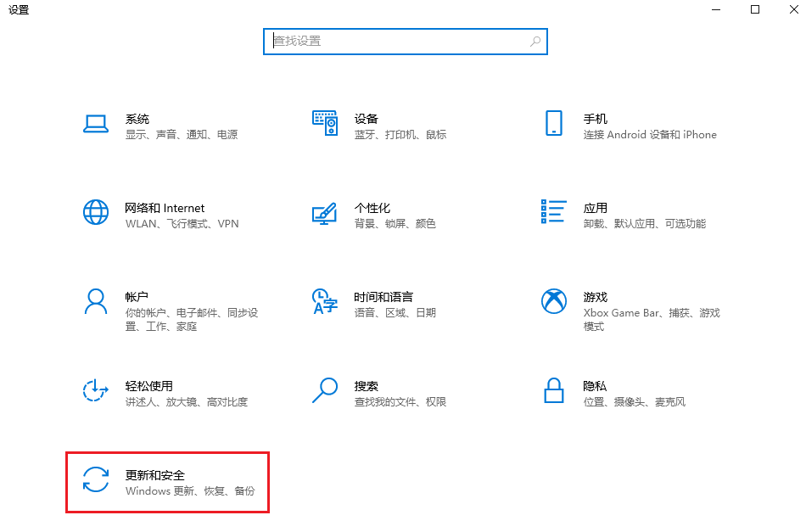The height and width of the screenshot is (532, 806).
Task: Click the 更新和安全 circular arrows icon
Action: tap(95, 481)
